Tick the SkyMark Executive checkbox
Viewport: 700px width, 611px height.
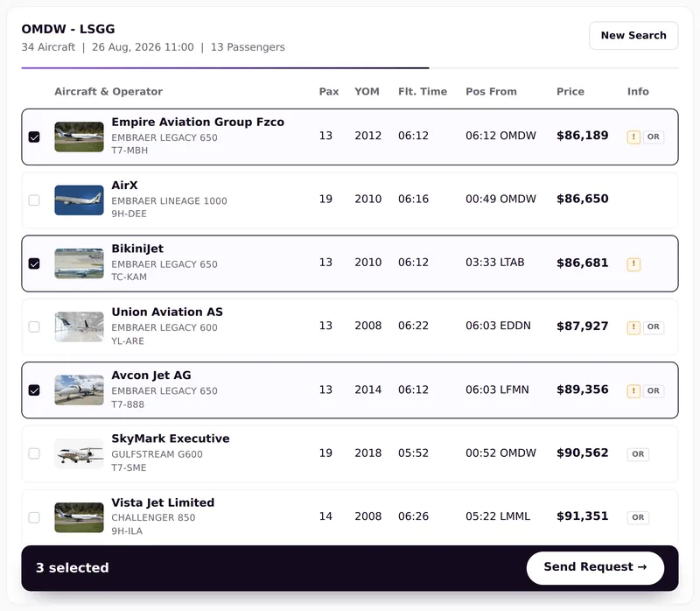point(34,453)
